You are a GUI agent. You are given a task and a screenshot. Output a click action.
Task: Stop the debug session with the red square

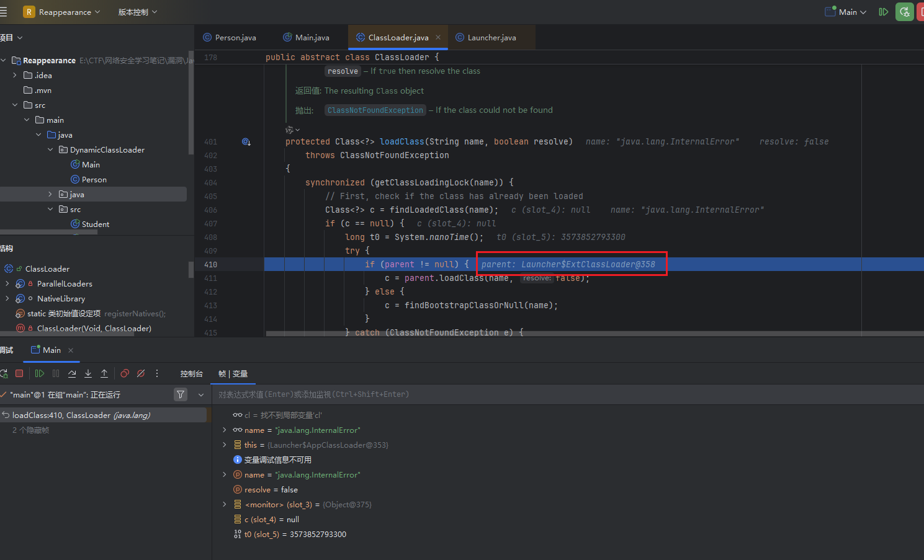coord(19,373)
